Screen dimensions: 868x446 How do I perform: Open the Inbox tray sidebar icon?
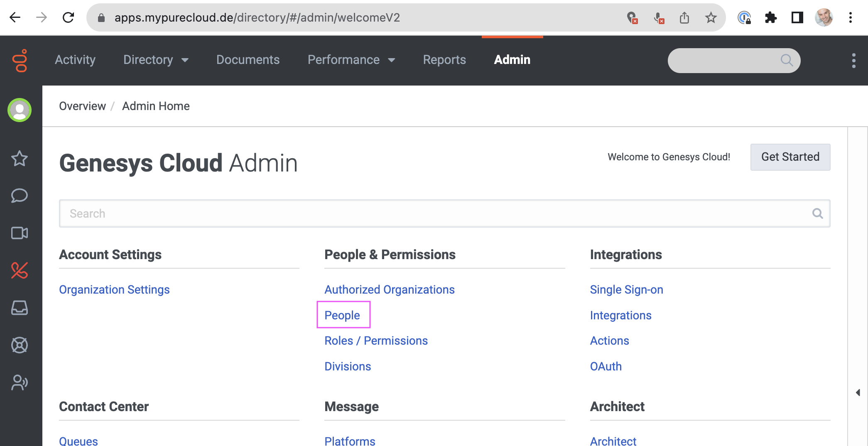click(x=20, y=308)
